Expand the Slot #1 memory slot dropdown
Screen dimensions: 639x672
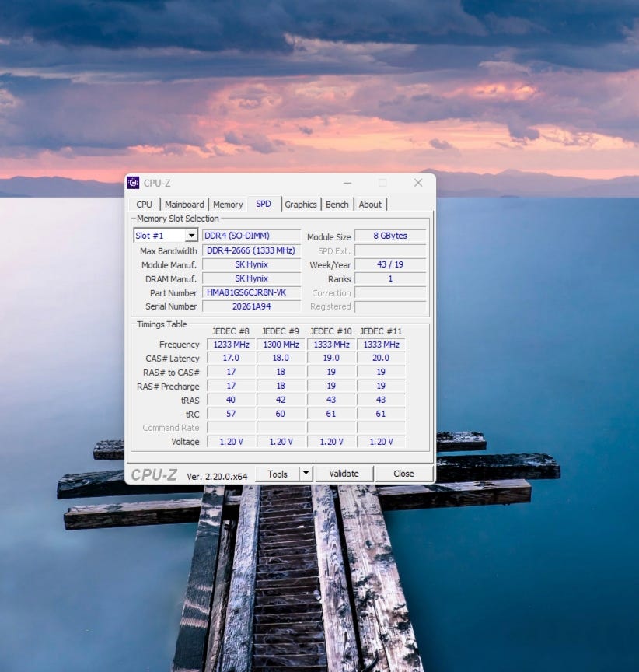pos(191,236)
